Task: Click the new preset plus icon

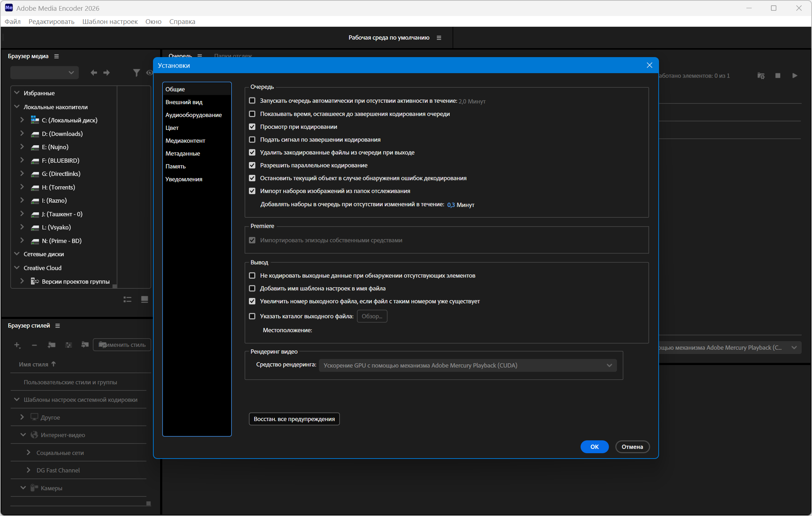Action: 17,345
